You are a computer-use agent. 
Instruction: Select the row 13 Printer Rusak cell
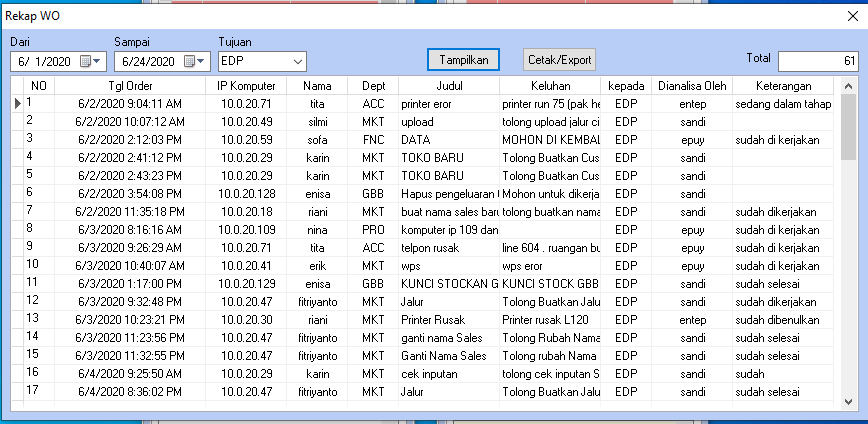tap(449, 319)
